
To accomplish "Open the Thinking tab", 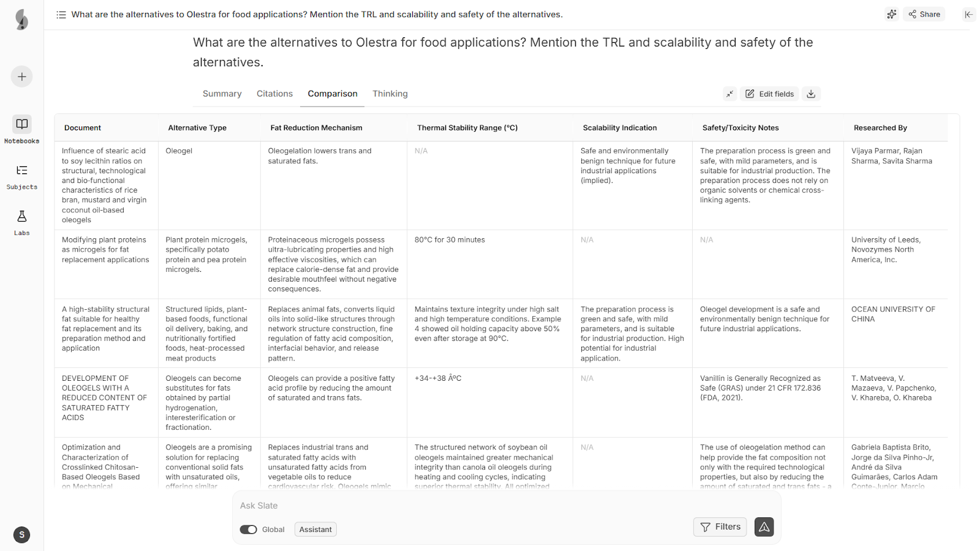I will click(390, 94).
